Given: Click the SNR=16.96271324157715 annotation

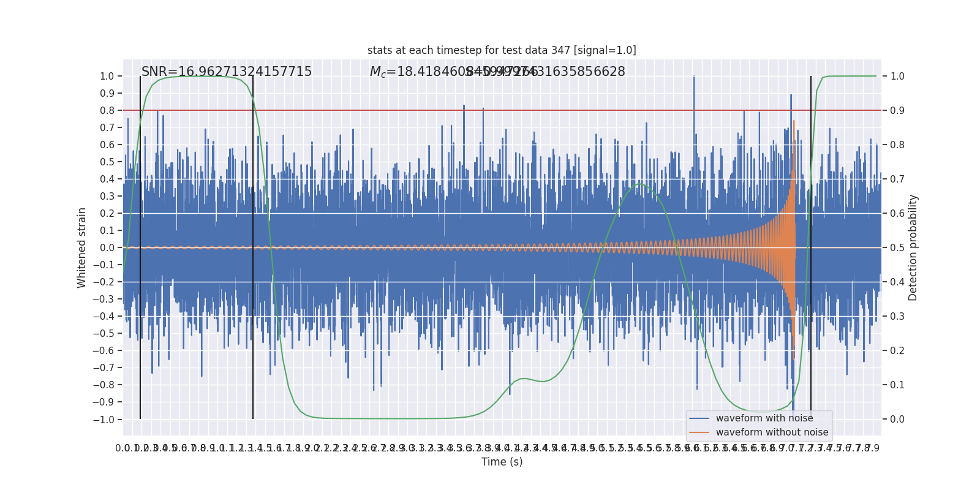Looking at the screenshot, I should pyautogui.click(x=227, y=72).
